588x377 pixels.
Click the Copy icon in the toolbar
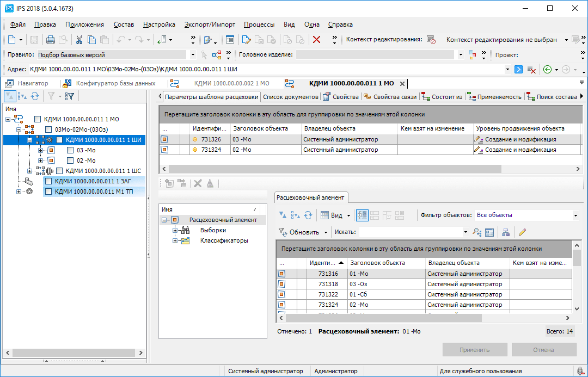91,40
